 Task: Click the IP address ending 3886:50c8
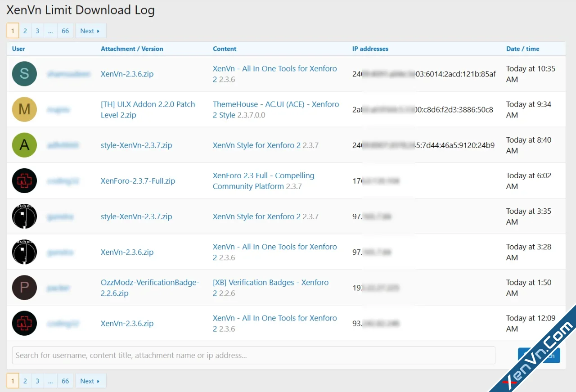pos(423,109)
